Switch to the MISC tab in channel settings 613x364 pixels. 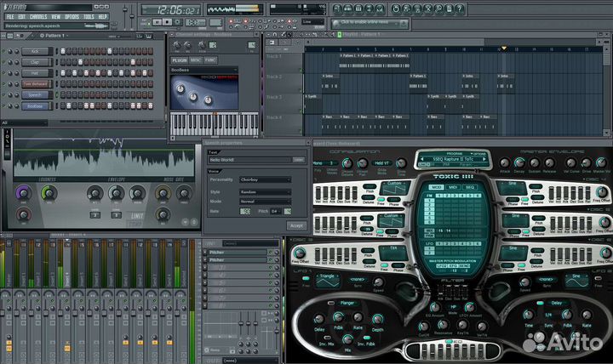(196, 60)
